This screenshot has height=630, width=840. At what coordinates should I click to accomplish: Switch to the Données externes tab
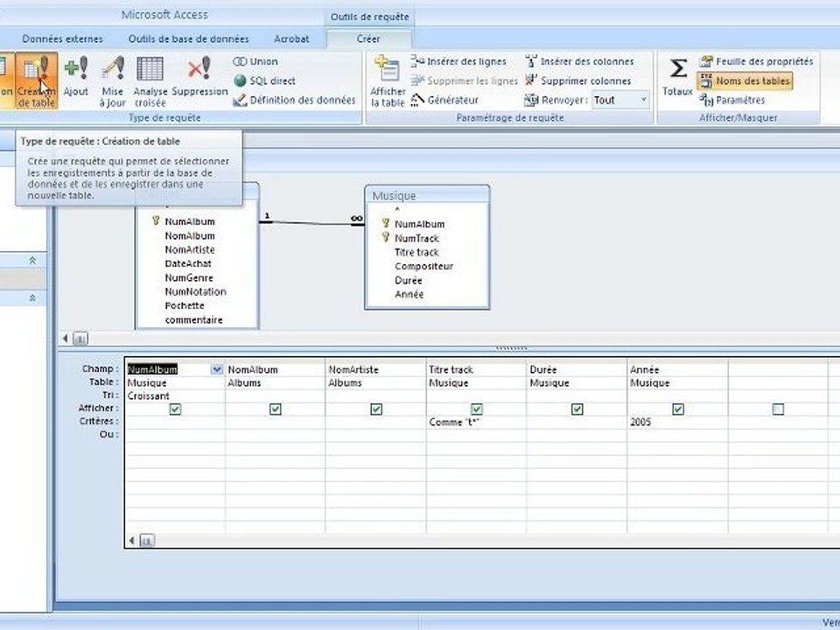(63, 39)
